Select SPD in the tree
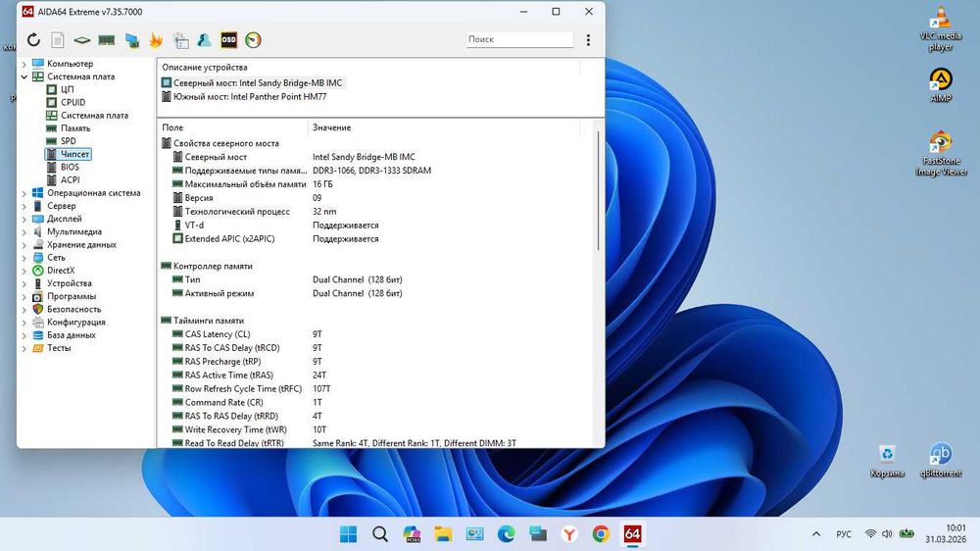Screen dimensions: 980x551 [x=69, y=141]
